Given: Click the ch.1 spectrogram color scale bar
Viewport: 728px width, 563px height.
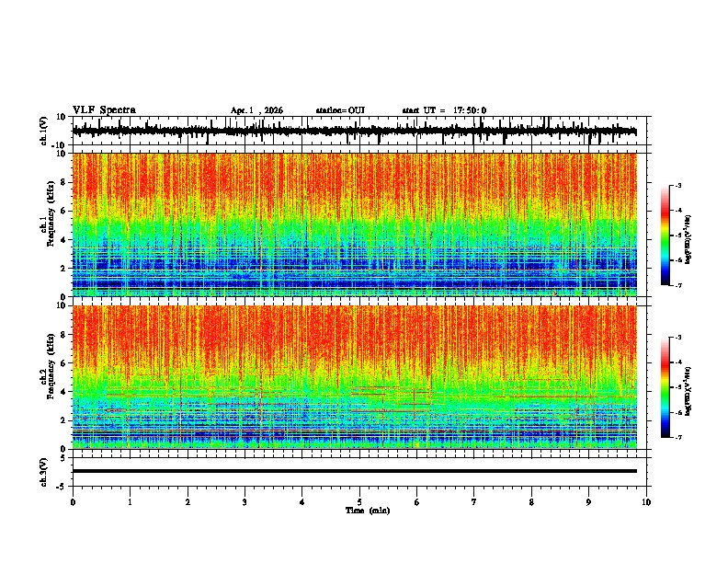Looking at the screenshot, I should (665, 236).
